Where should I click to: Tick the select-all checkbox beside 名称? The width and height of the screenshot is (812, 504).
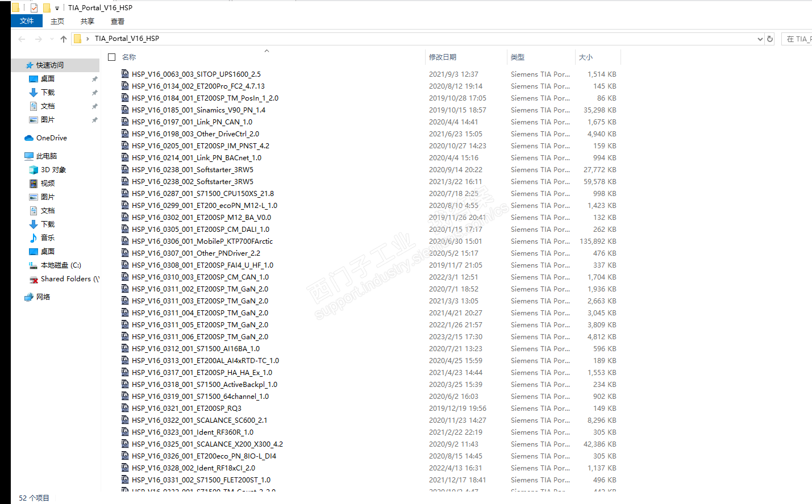(x=112, y=57)
